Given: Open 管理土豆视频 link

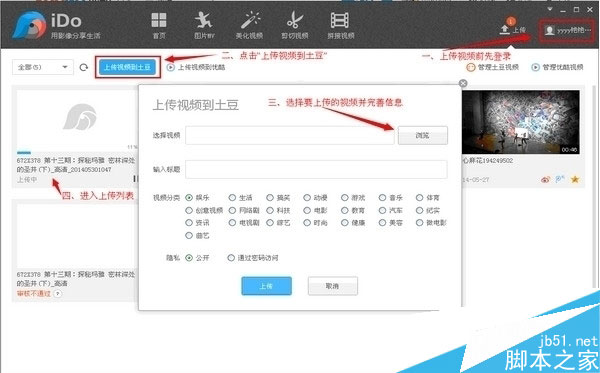Looking at the screenshot, I should [x=493, y=67].
